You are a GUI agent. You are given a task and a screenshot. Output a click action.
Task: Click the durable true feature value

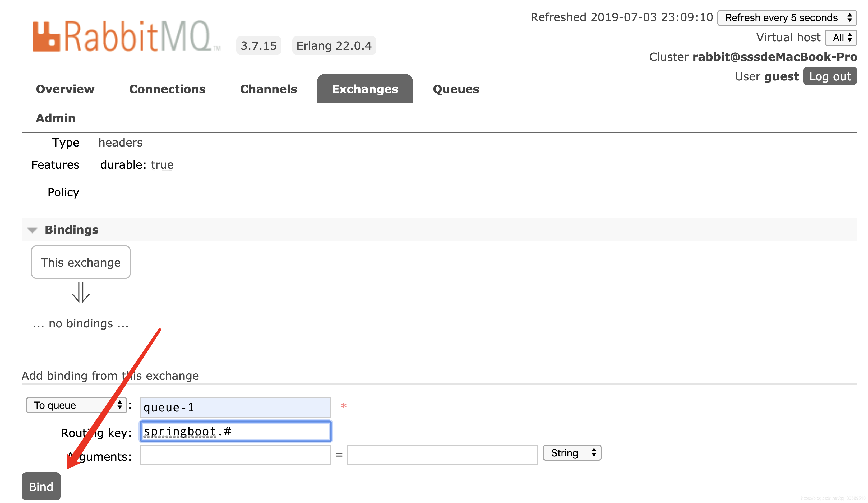[x=162, y=165]
